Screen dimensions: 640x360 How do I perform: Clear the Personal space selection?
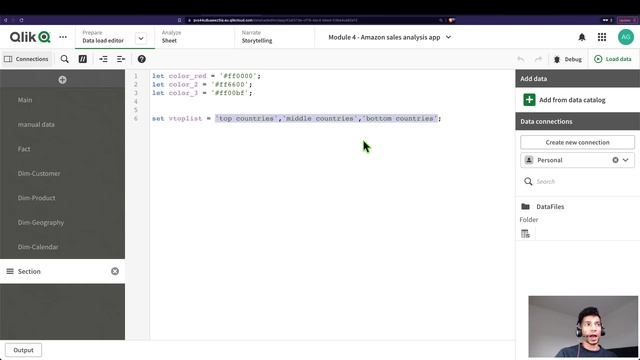tap(615, 160)
